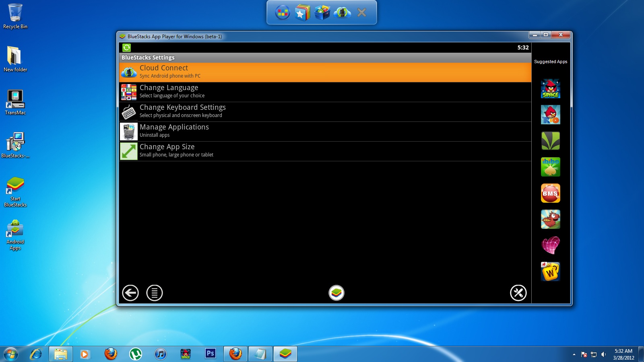Open suggested pink heart app icon
Viewport: 644px width, 362px height.
551,245
